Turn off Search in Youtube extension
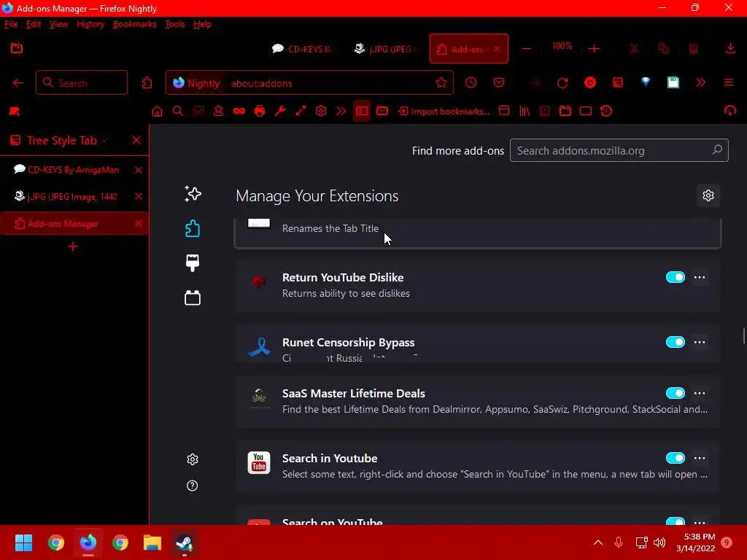This screenshot has height=560, width=747. (x=675, y=458)
